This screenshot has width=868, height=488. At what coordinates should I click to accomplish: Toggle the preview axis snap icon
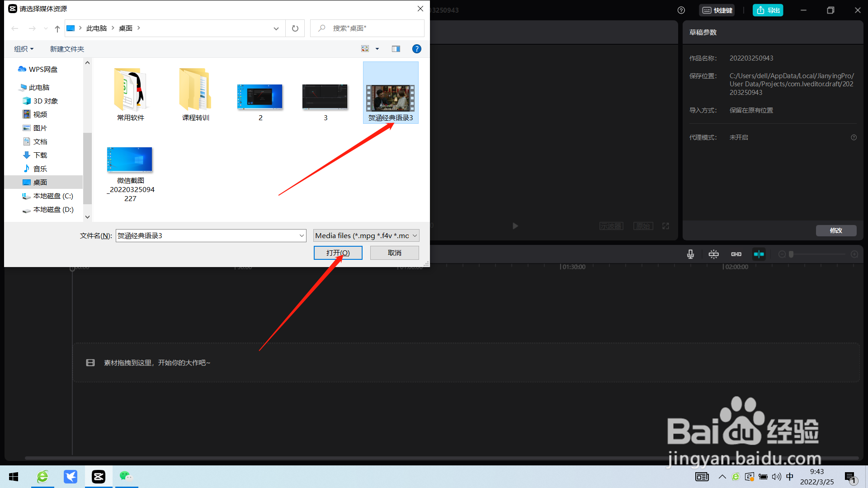pyautogui.click(x=759, y=254)
